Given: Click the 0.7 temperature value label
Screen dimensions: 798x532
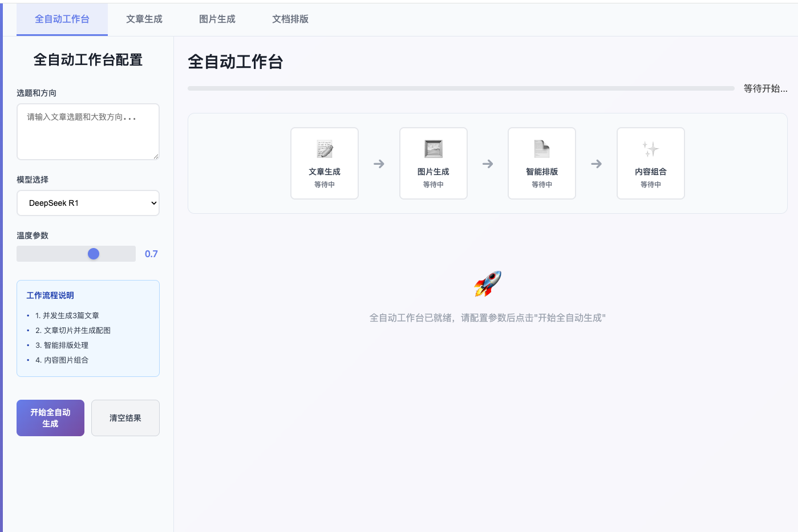Looking at the screenshot, I should [151, 254].
